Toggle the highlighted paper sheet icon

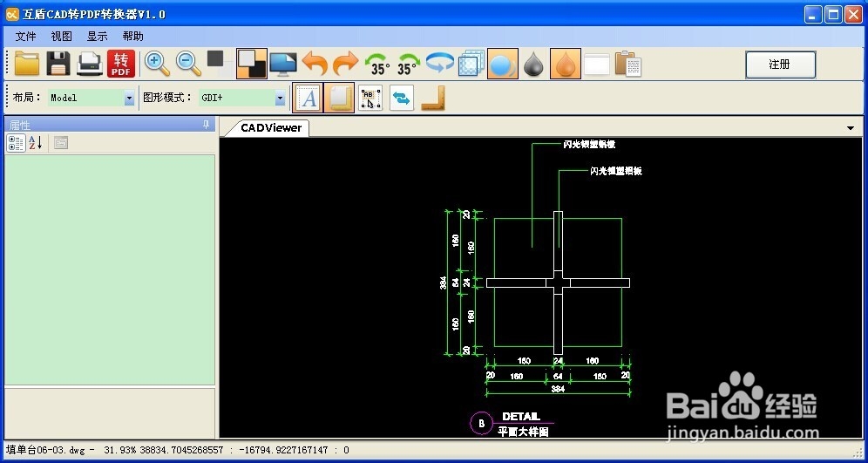click(x=339, y=98)
